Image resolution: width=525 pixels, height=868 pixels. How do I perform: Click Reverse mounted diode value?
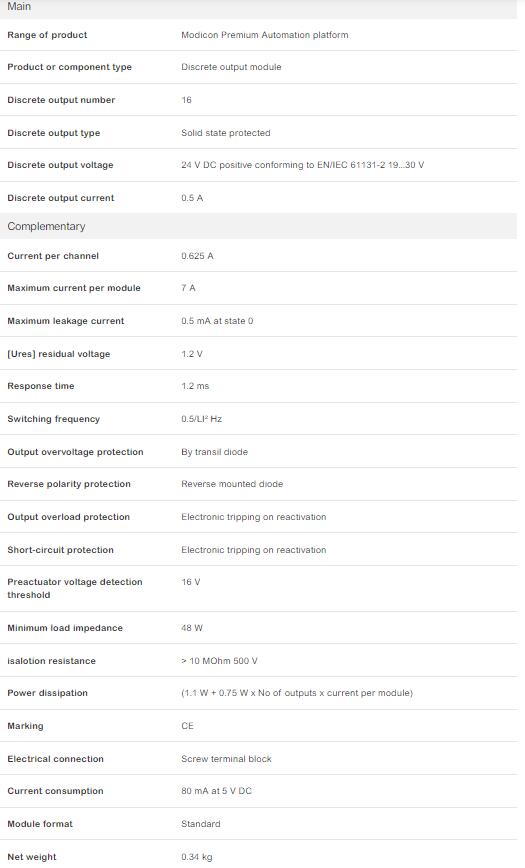[x=232, y=484]
